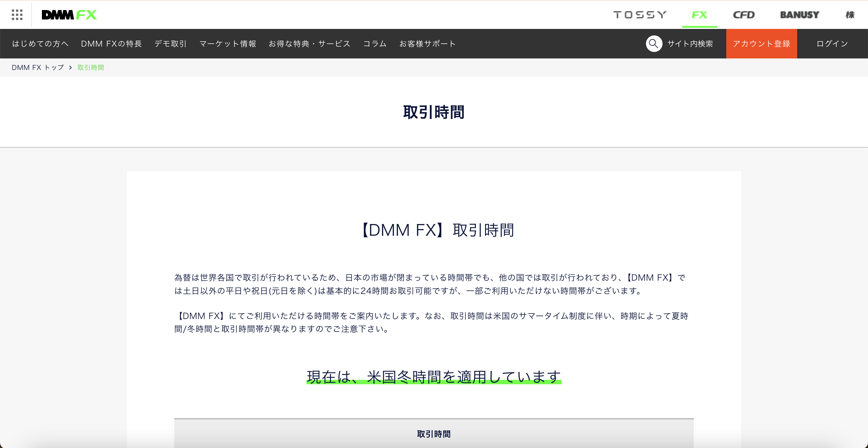Expand the マーケット情報 navigation menu
Image resolution: width=868 pixels, height=448 pixels.
pyautogui.click(x=228, y=44)
